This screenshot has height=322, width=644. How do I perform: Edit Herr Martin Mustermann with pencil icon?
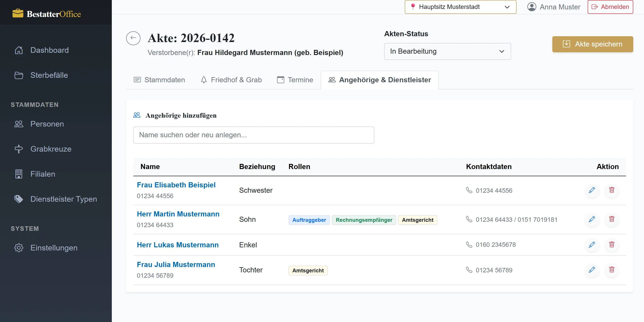[592, 219]
